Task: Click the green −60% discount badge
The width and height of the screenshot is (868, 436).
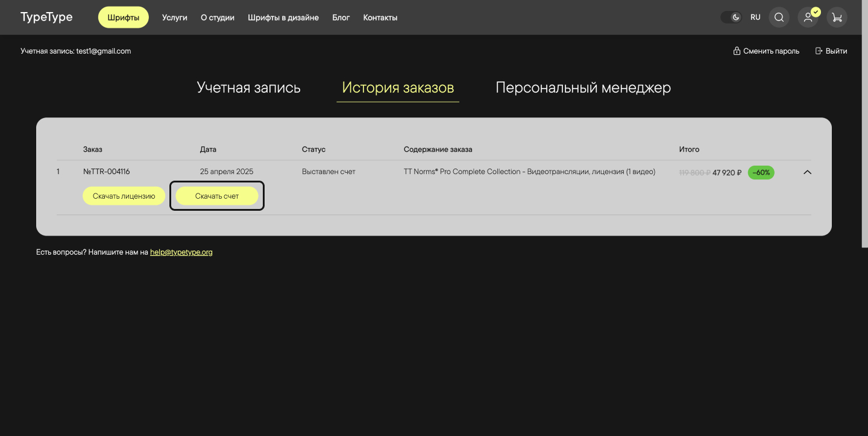Action: 761,172
